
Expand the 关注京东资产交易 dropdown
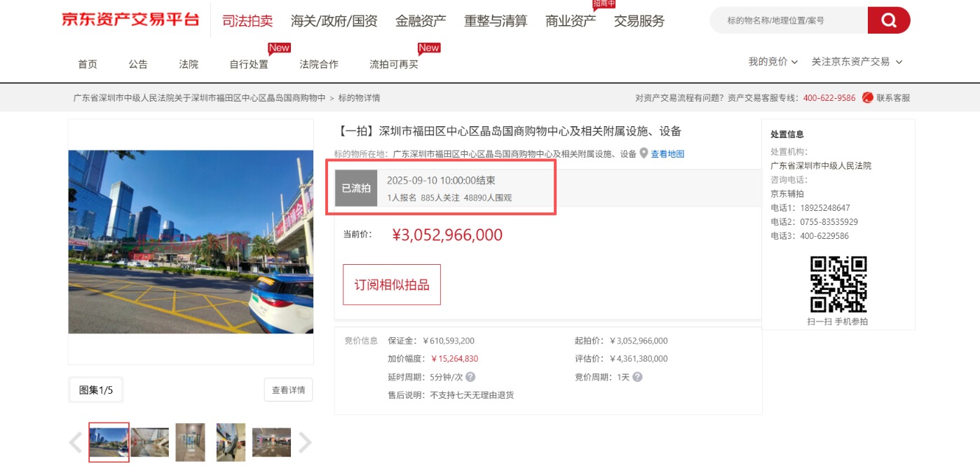(x=857, y=62)
